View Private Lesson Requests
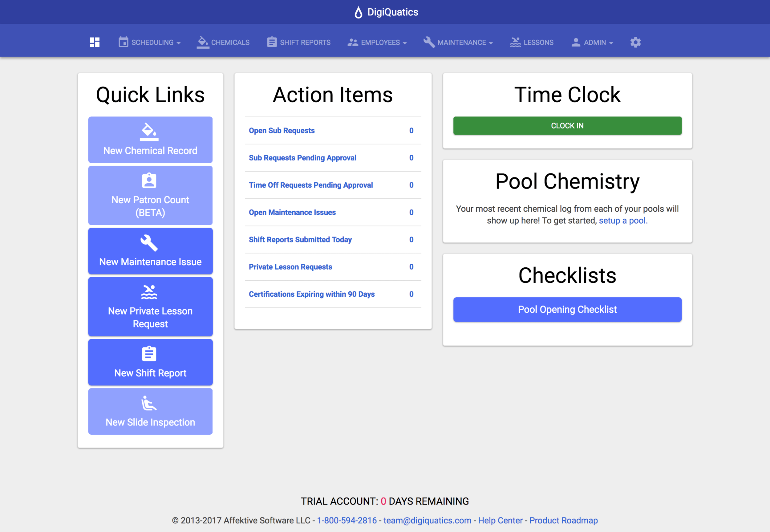The image size is (770, 532). pyautogui.click(x=290, y=267)
